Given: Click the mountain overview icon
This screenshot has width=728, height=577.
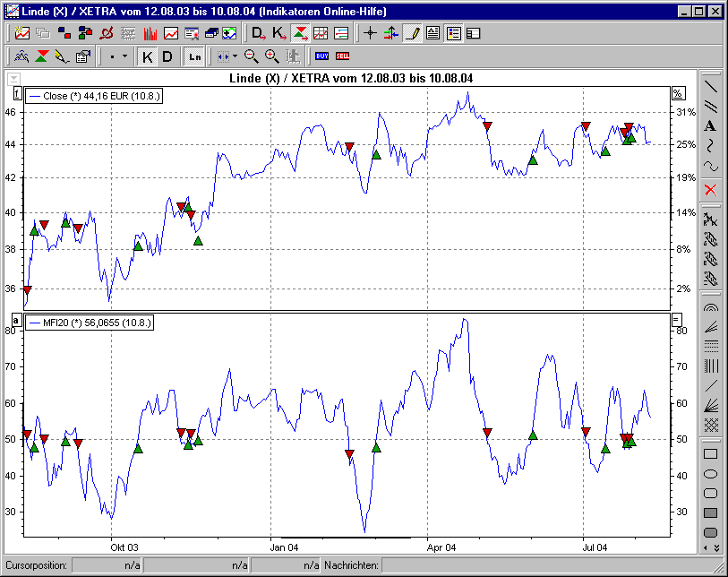Looking at the screenshot, I should coord(21,56).
